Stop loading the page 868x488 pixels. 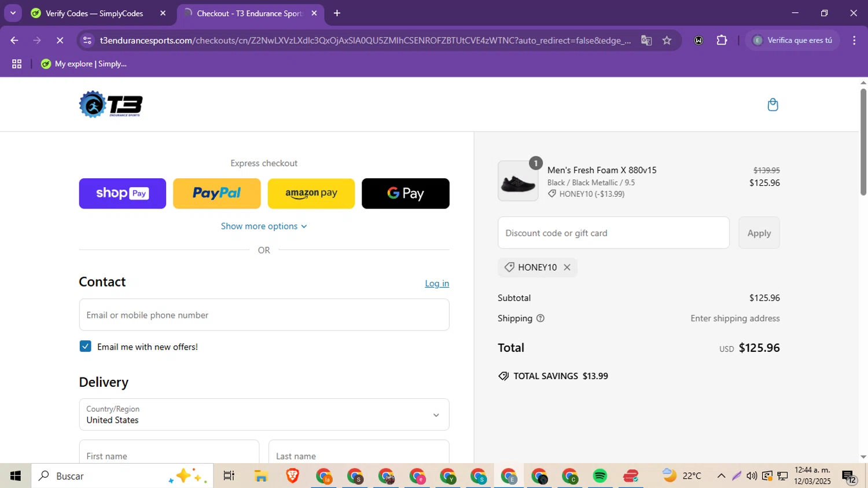[60, 41]
